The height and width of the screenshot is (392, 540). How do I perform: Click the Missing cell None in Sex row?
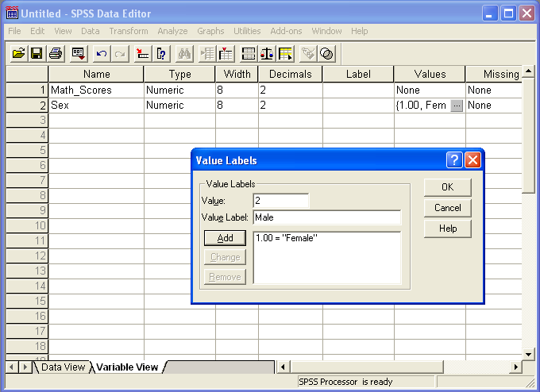click(494, 106)
